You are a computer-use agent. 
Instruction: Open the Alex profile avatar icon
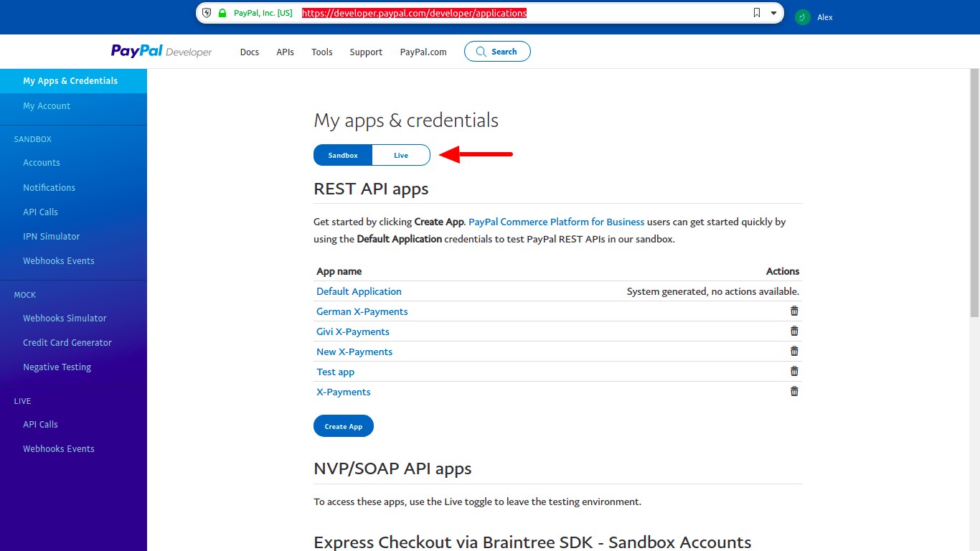(803, 17)
